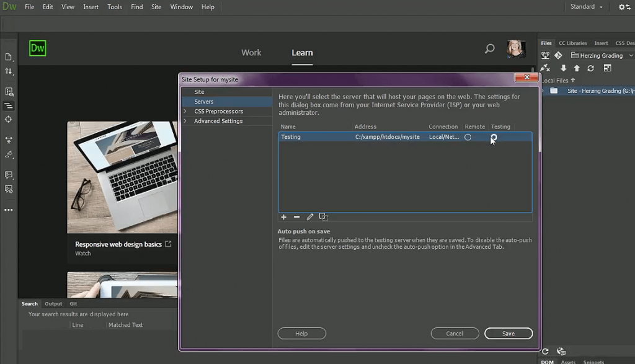Click the Expand Files panel icon

pos(608,67)
